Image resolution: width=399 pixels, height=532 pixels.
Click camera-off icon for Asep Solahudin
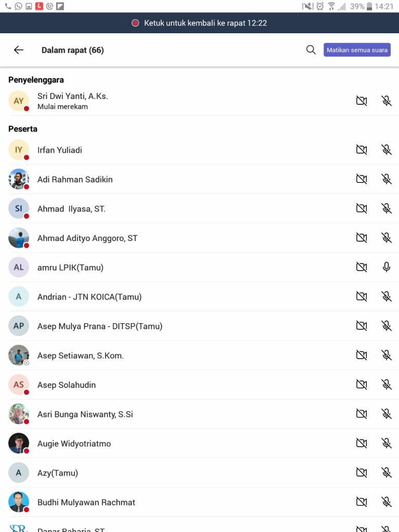click(x=362, y=384)
